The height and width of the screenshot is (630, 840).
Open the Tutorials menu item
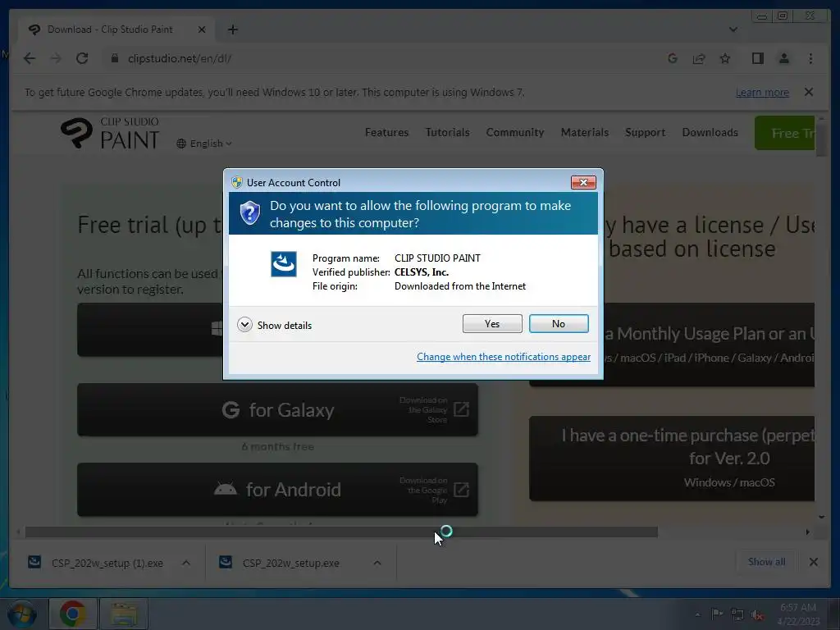[x=447, y=132]
